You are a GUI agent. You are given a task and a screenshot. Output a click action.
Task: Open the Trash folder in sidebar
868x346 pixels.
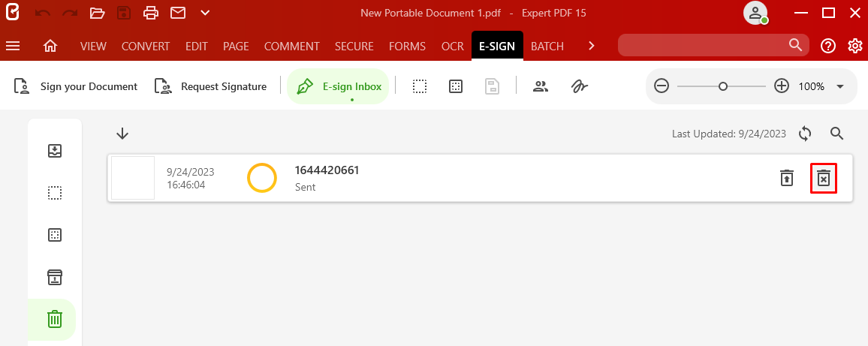(x=54, y=319)
